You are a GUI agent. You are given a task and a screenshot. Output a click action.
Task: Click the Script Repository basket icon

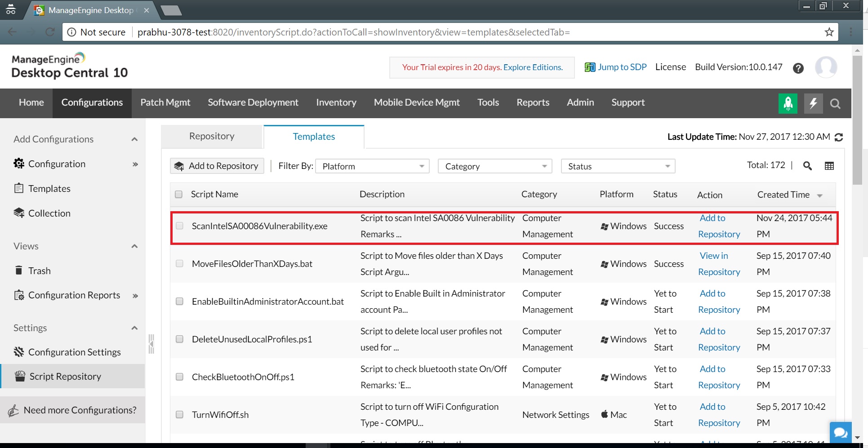point(20,376)
